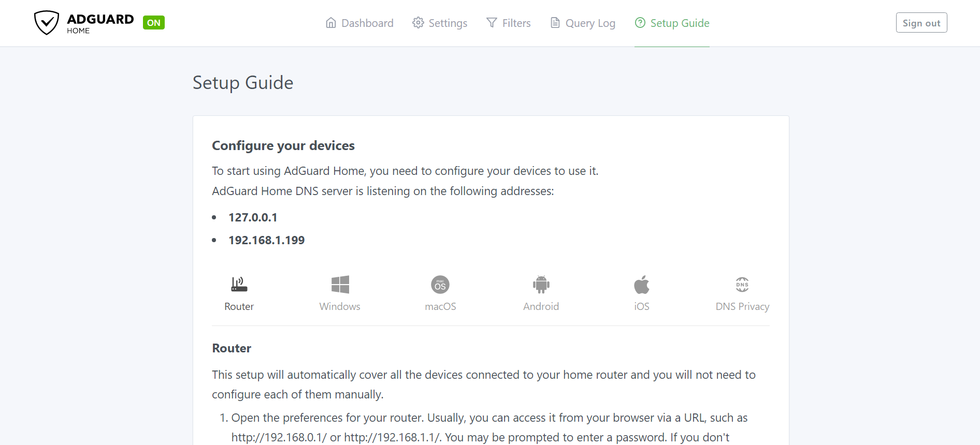Click the Configure your devices heading
Image resolution: width=980 pixels, height=445 pixels.
[283, 146]
